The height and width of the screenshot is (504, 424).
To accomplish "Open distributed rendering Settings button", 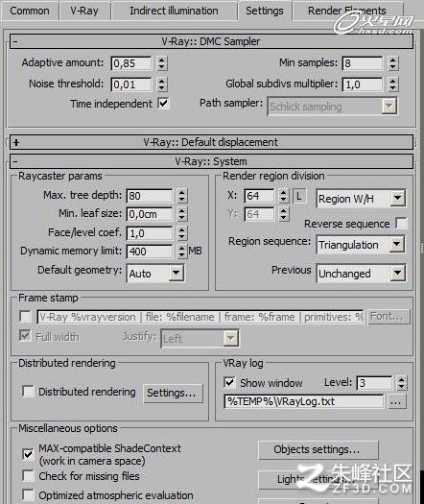I will pyautogui.click(x=173, y=393).
